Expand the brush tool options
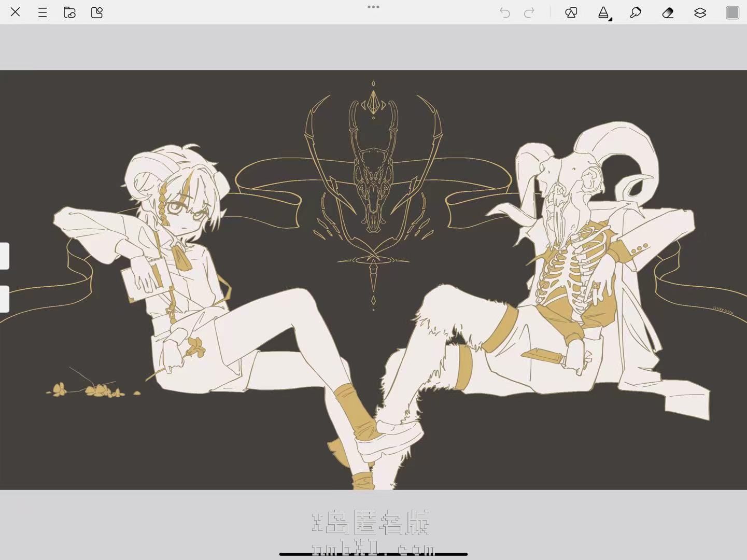 coord(604,13)
